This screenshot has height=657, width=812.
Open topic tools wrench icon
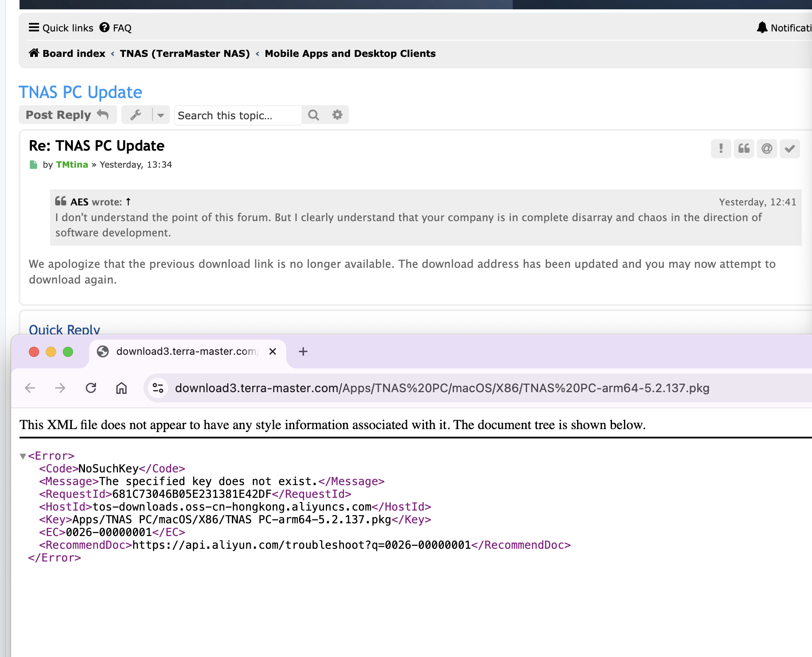pos(136,115)
